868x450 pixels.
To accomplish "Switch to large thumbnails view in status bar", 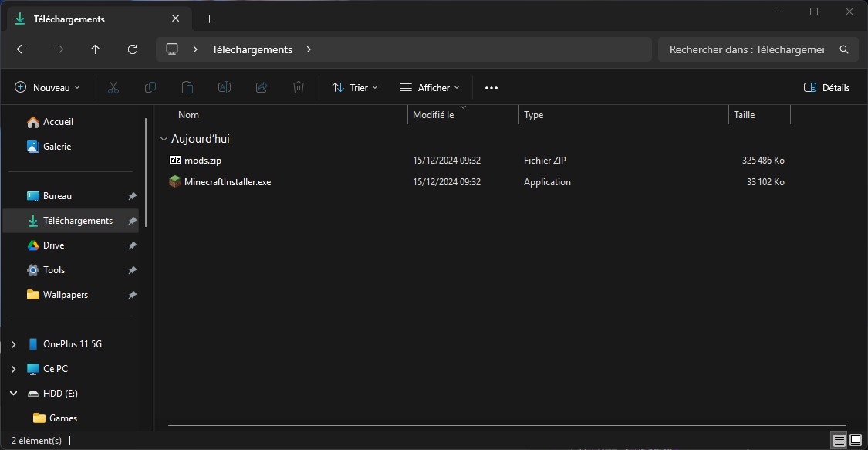I will [856, 441].
